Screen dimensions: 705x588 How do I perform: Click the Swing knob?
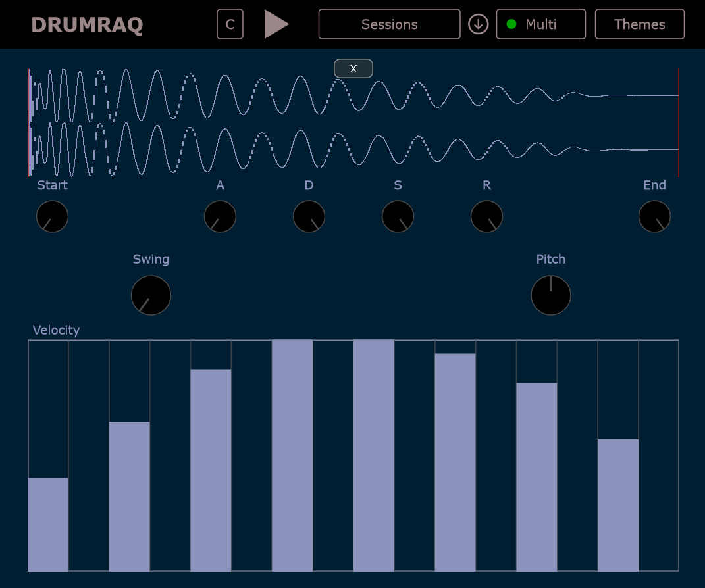(x=151, y=295)
